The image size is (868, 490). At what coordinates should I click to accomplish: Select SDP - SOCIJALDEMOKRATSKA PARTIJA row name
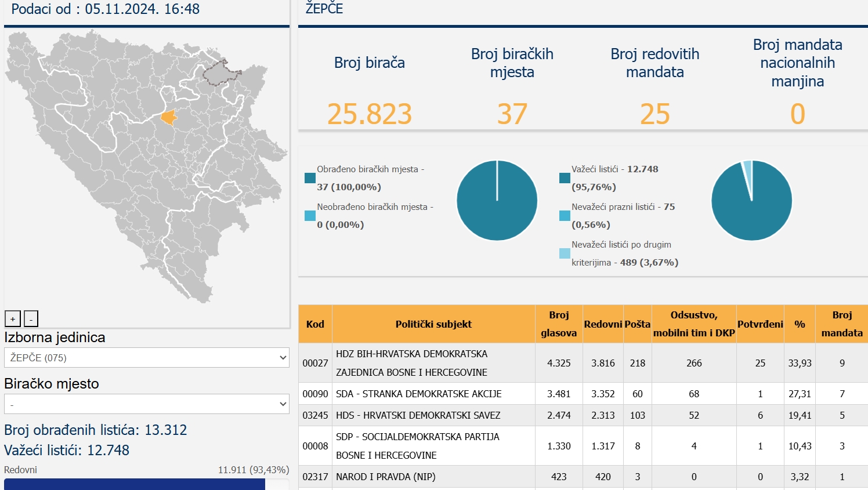click(x=418, y=446)
